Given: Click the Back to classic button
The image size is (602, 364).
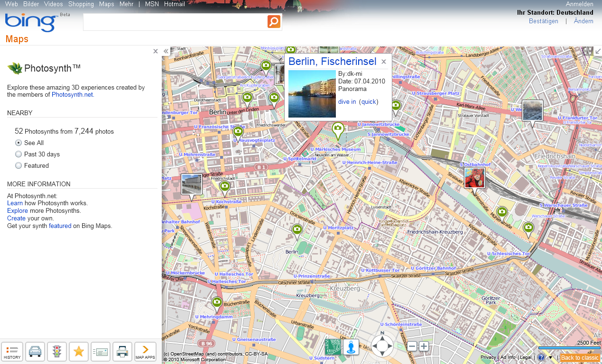Looking at the screenshot, I should [x=579, y=357].
